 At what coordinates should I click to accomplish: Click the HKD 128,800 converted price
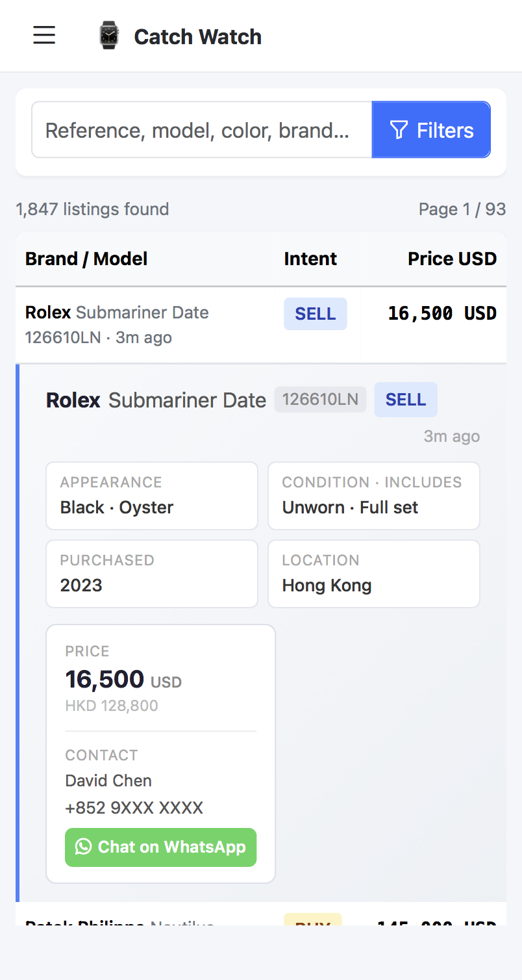pyautogui.click(x=111, y=705)
